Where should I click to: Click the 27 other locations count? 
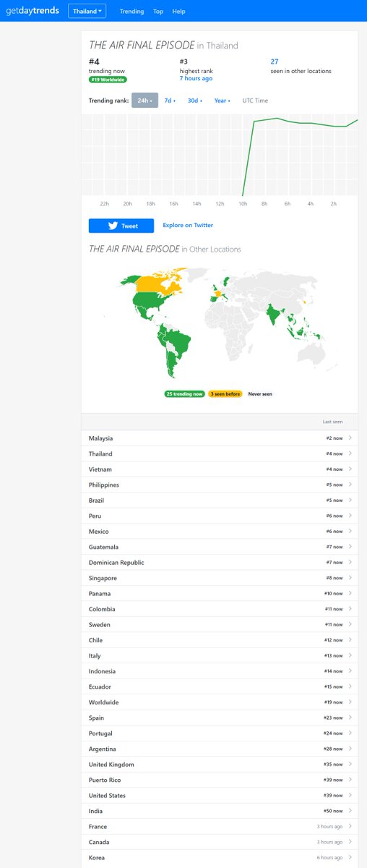point(275,61)
